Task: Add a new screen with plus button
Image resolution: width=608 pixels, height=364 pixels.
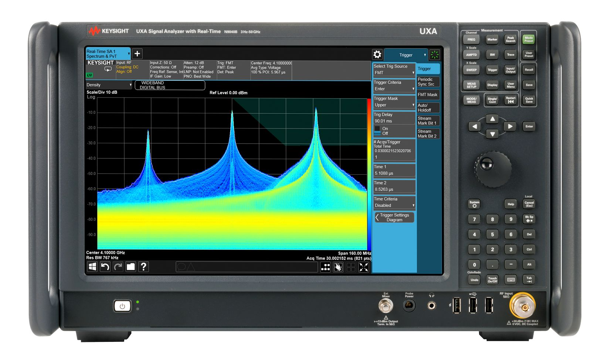Action: point(137,54)
